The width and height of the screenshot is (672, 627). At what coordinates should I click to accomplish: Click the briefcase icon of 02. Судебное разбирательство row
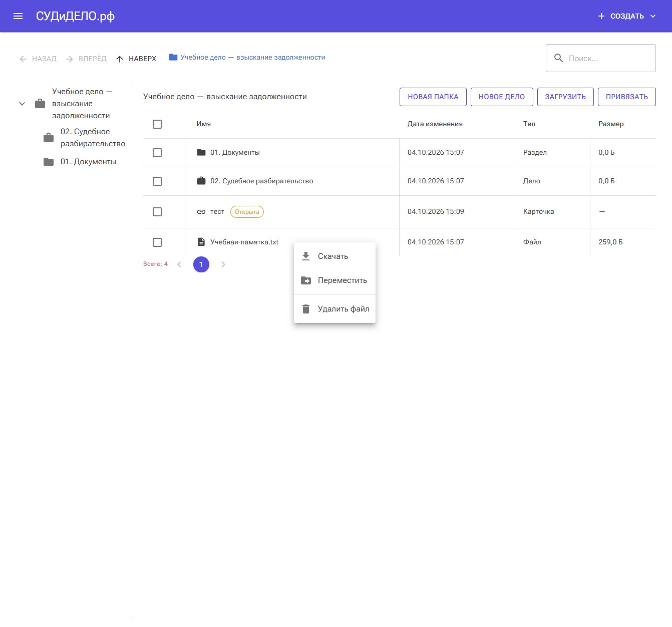click(x=201, y=181)
